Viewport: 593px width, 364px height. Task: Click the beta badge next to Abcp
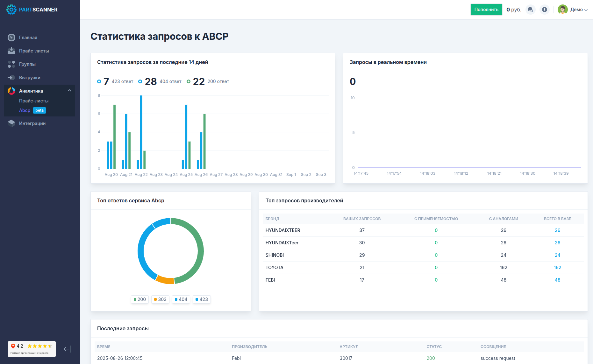point(39,110)
